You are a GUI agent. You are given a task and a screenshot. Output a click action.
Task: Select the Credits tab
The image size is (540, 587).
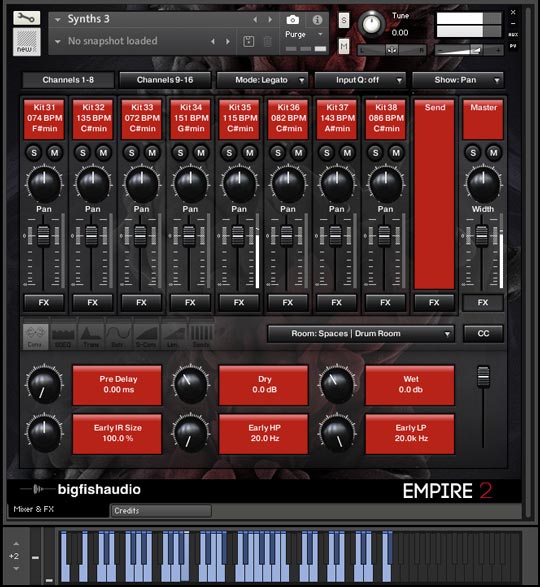pos(161,511)
